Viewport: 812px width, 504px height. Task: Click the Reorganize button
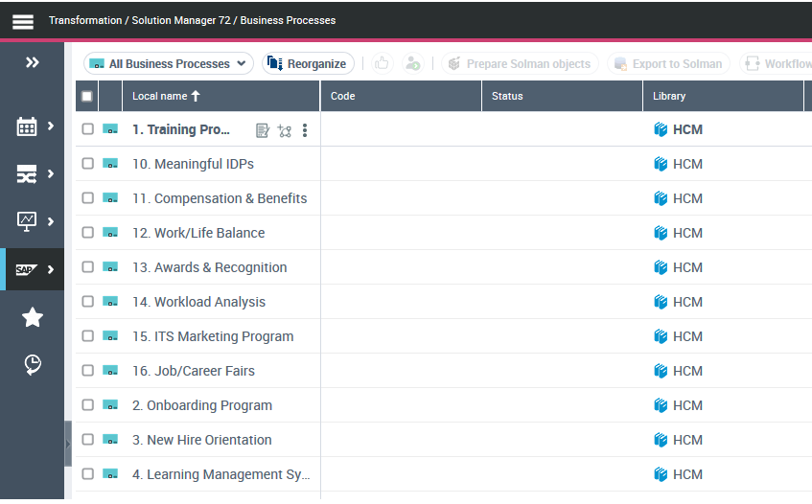308,64
